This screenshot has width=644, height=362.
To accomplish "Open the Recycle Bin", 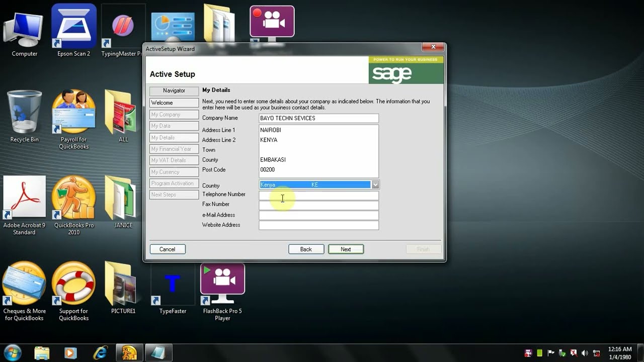I will tap(24, 117).
